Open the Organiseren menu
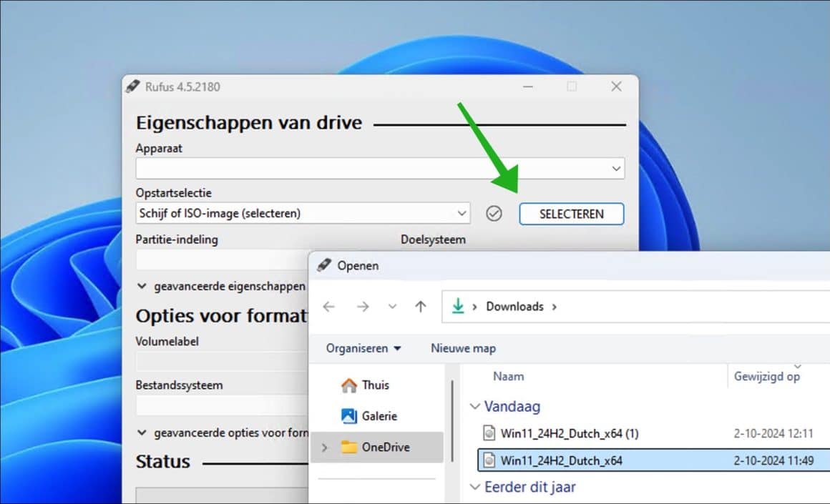Image resolution: width=830 pixels, height=504 pixels. pos(361,348)
